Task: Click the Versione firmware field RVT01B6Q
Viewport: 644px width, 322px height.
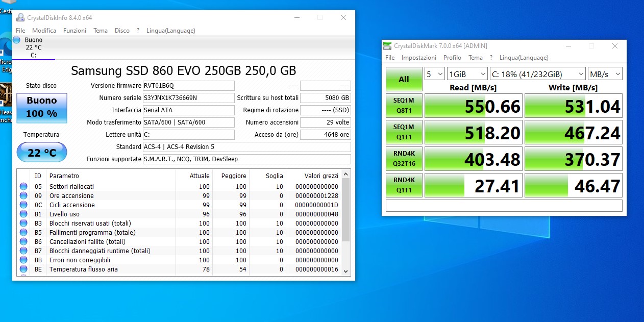Action: coord(188,85)
